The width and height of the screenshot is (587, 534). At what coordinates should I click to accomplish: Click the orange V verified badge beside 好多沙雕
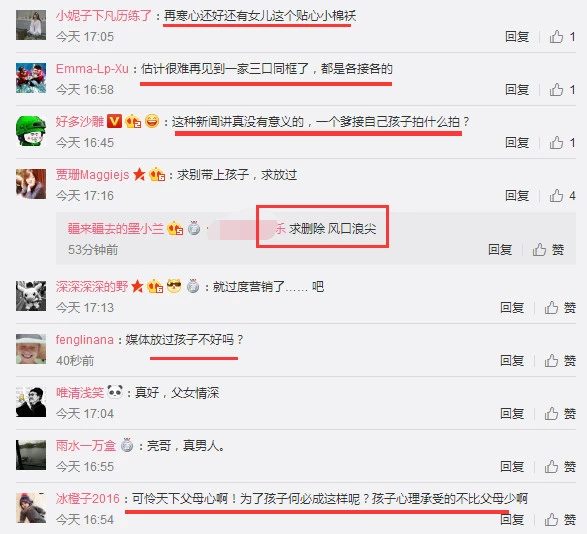pos(115,121)
